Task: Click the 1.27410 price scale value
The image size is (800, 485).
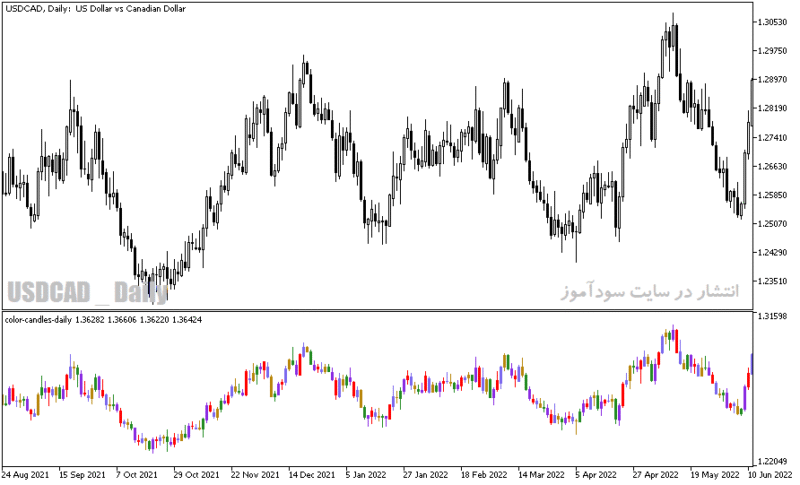Action: (772, 137)
